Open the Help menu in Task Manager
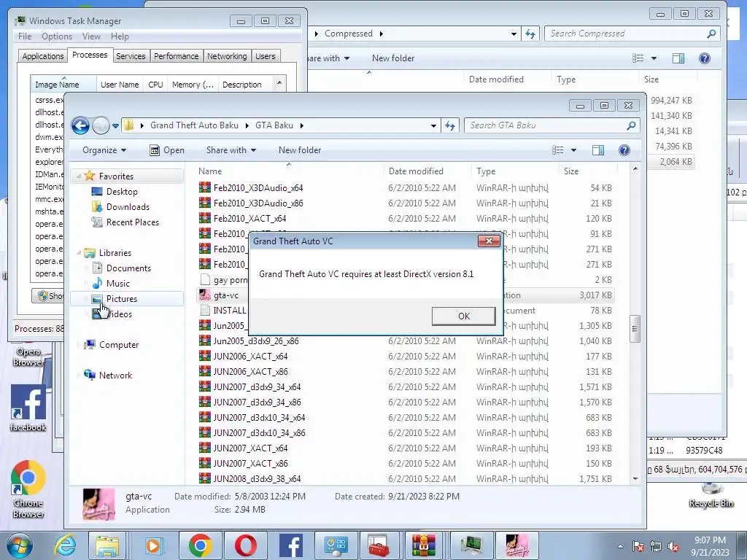Screen dimensions: 747x560 [x=120, y=36]
